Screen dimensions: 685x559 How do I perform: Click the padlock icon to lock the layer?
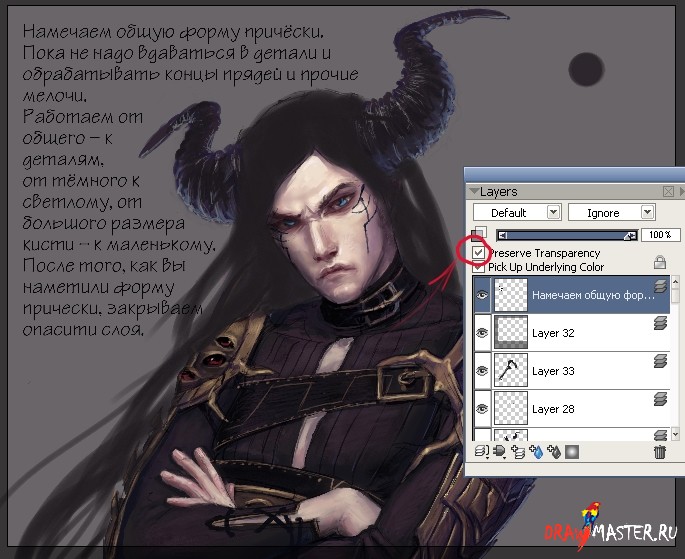pyautogui.click(x=660, y=262)
